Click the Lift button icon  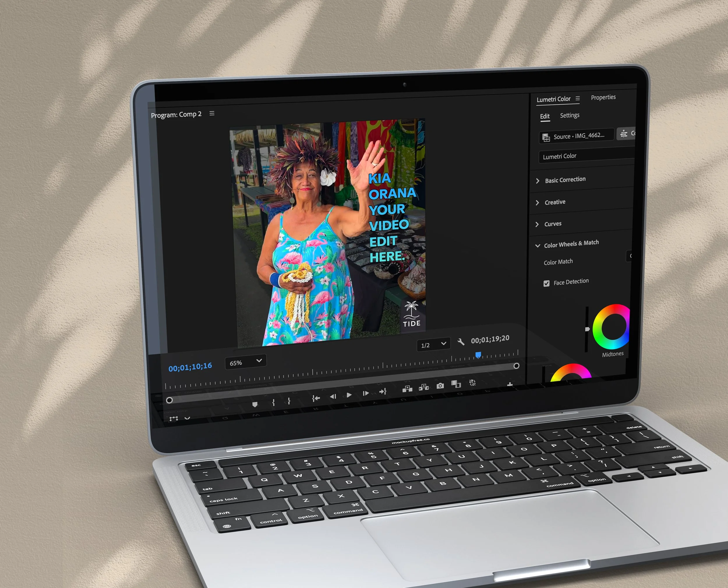(407, 388)
